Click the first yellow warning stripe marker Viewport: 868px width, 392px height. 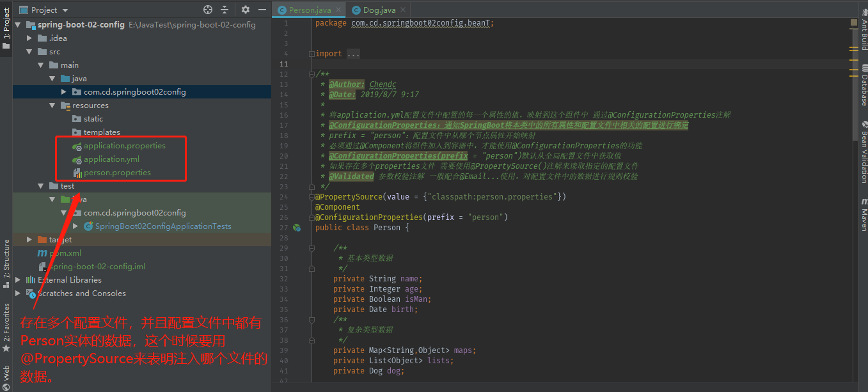(853, 49)
